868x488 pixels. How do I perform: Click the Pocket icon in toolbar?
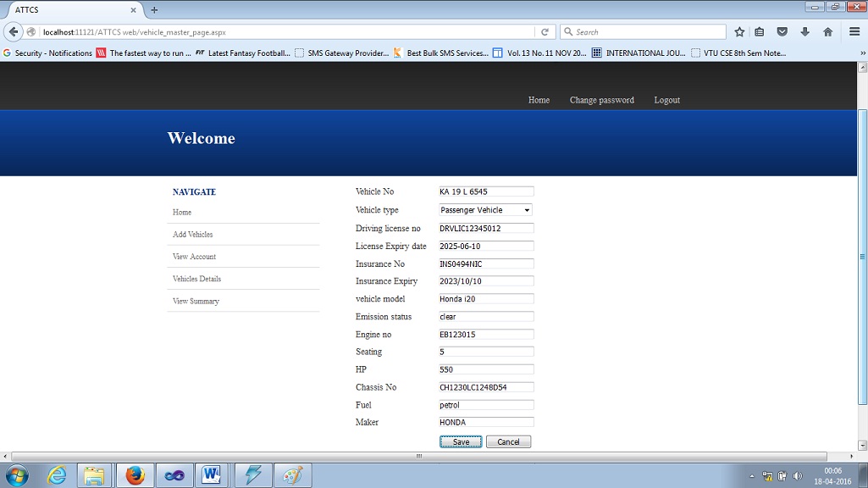coord(782,32)
